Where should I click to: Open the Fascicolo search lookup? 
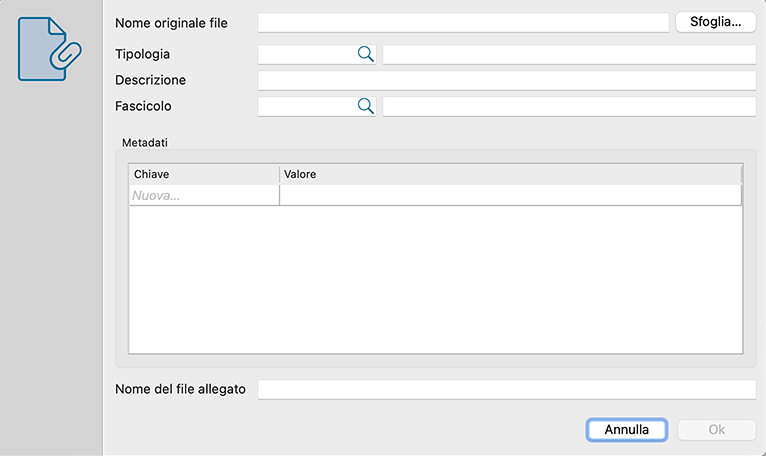pos(366,106)
